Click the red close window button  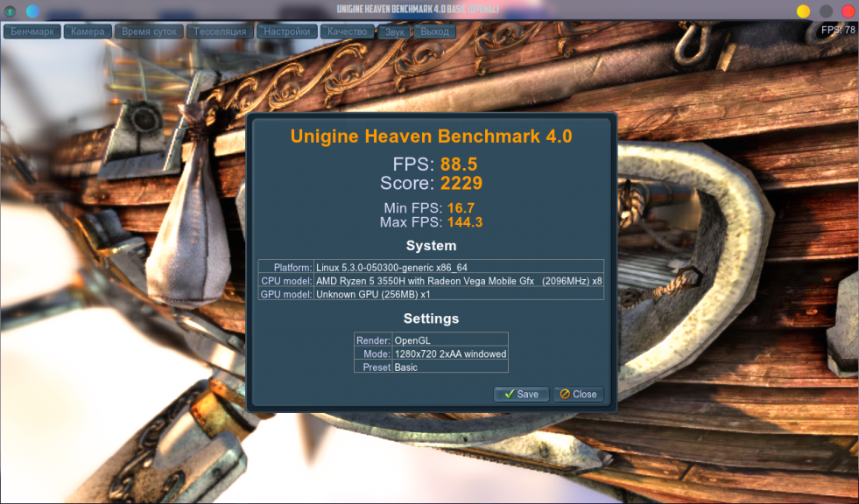click(x=848, y=11)
